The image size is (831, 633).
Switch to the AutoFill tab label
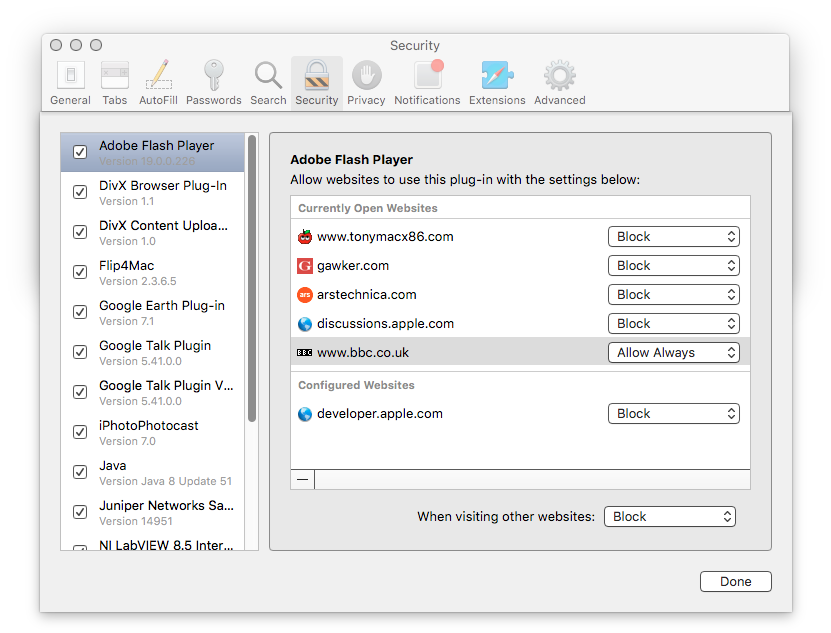[158, 100]
